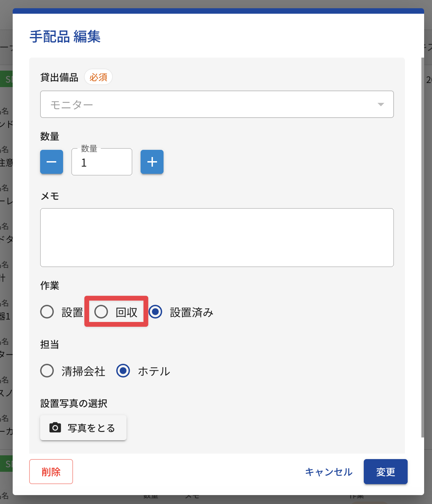Open the モニター equipment combo box
This screenshot has width=432, height=504.
(x=217, y=104)
